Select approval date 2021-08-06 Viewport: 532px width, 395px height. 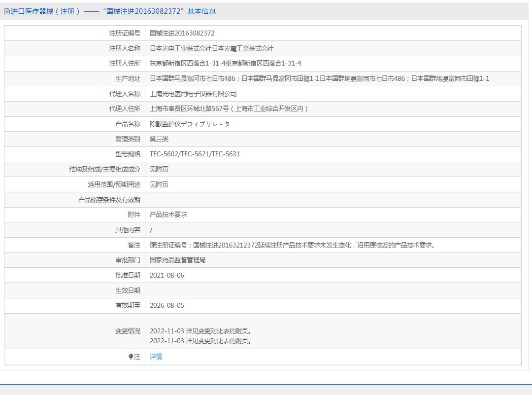[x=167, y=276]
